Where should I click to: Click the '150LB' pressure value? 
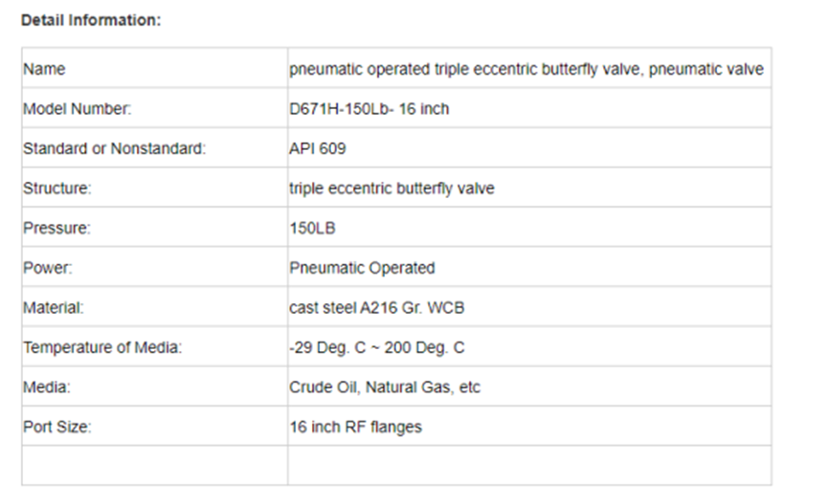coord(310,230)
